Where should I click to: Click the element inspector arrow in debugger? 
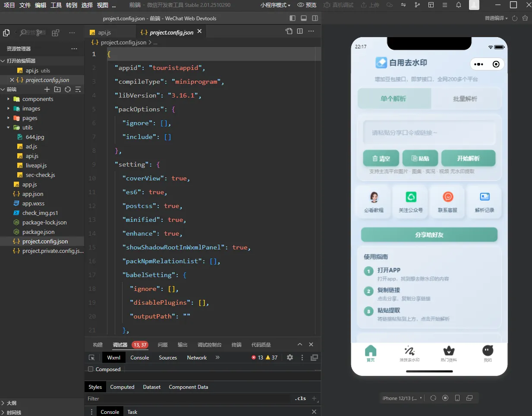tap(92, 357)
